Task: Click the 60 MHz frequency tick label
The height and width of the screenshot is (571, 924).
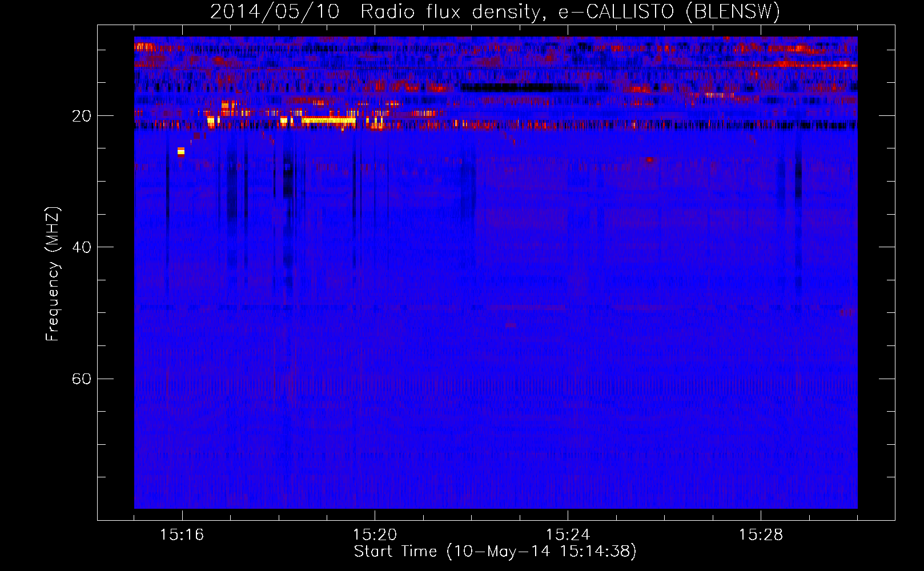Action: click(x=82, y=379)
